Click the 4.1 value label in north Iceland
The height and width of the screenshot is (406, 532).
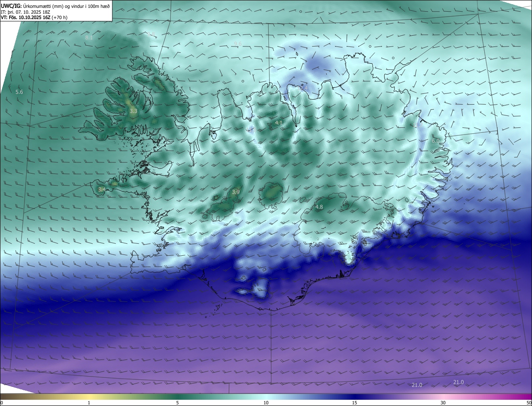click(279, 123)
